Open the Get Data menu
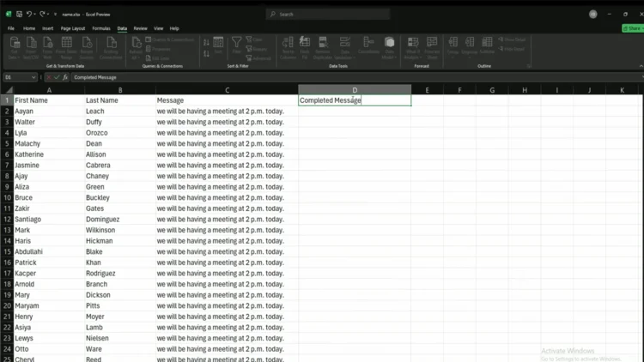Image resolution: width=644 pixels, height=362 pixels. click(x=15, y=48)
